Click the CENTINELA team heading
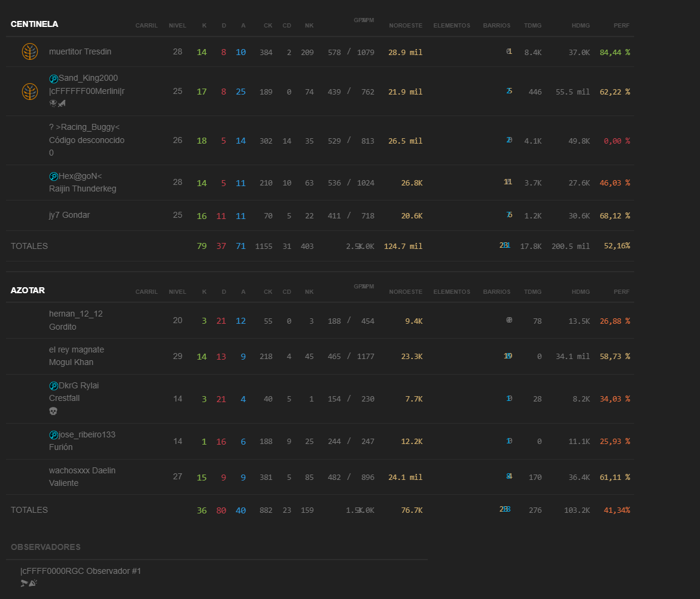The width and height of the screenshot is (700, 599). 34,25
